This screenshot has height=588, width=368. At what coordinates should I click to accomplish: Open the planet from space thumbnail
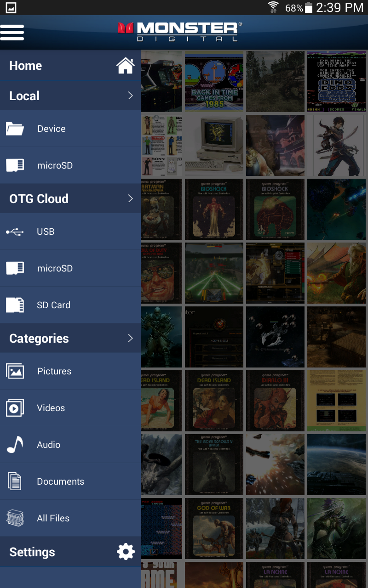(x=336, y=464)
